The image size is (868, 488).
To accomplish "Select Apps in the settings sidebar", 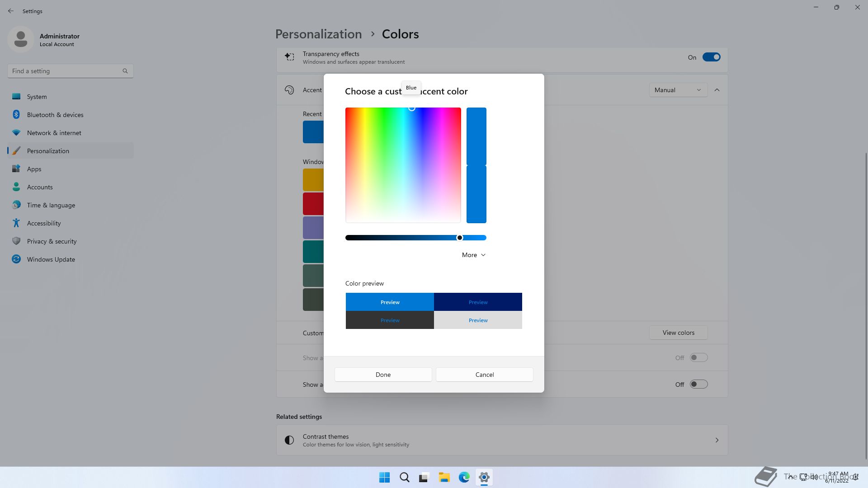I will (x=34, y=169).
